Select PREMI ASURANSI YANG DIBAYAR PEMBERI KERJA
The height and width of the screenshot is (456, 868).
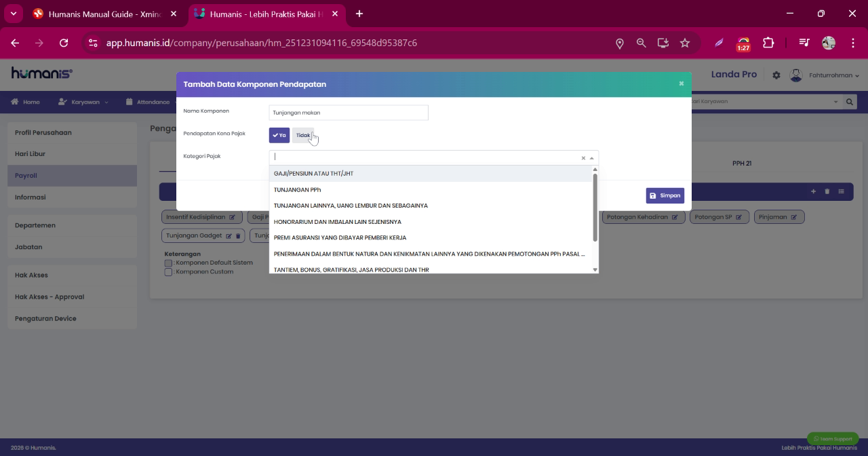tap(431, 238)
